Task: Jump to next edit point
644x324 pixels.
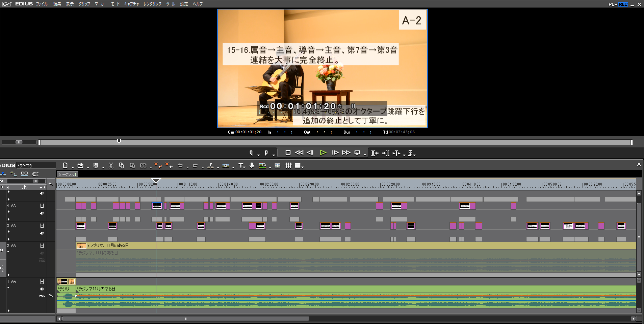Action: (386, 153)
